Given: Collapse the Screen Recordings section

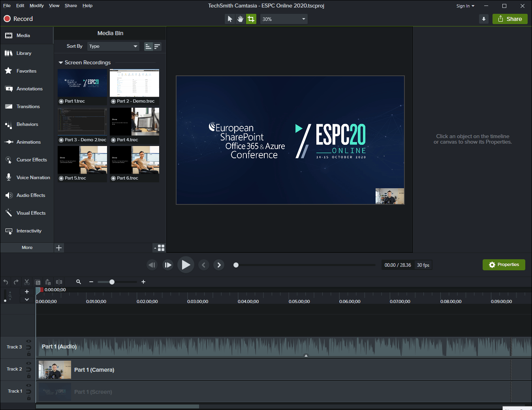Looking at the screenshot, I should click(61, 63).
